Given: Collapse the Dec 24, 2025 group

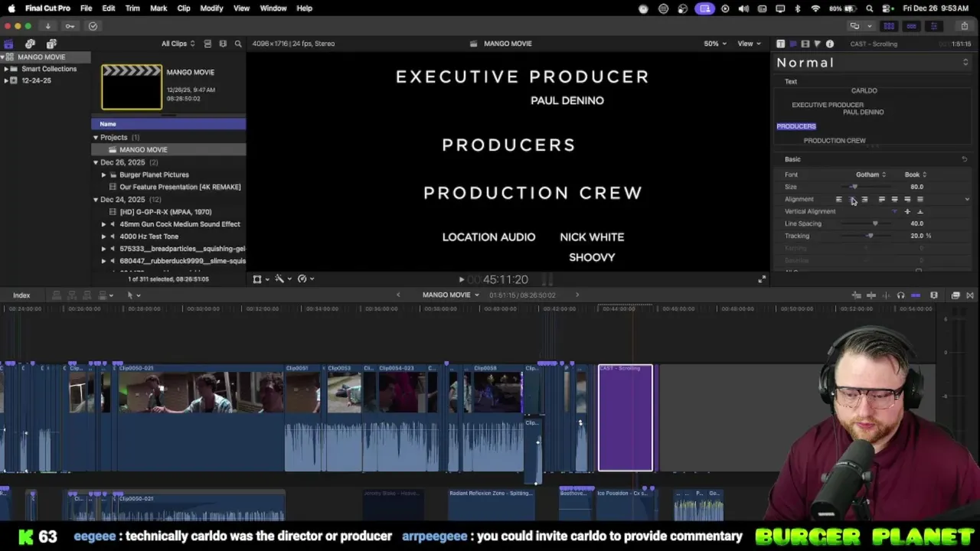Looking at the screenshot, I should point(96,200).
